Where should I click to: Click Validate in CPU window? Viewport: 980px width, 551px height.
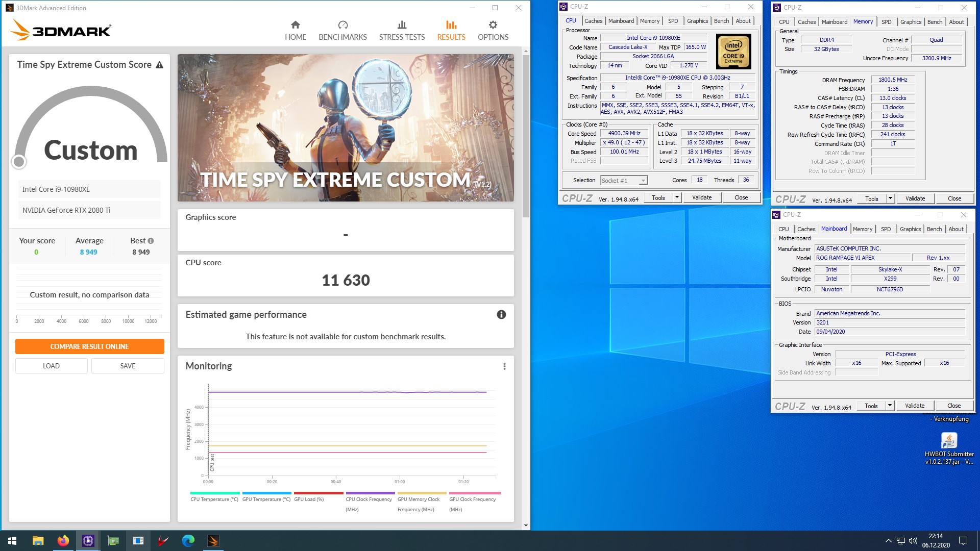click(702, 197)
